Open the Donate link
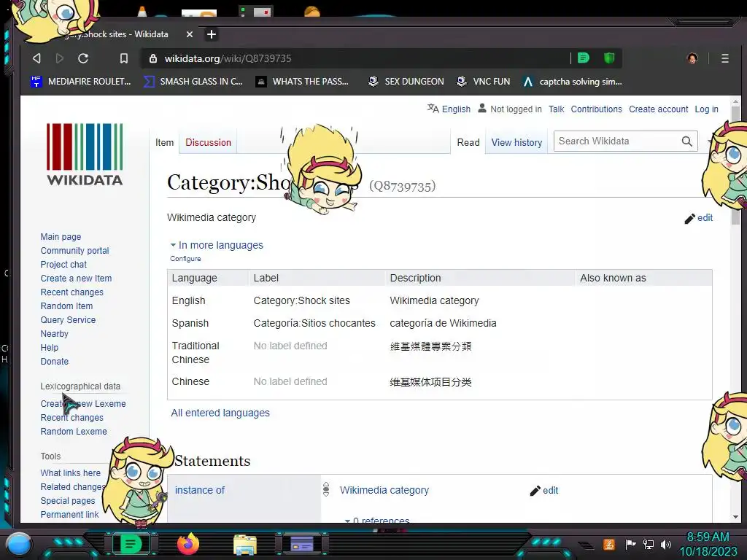Image resolution: width=747 pixels, height=560 pixels. point(54,361)
